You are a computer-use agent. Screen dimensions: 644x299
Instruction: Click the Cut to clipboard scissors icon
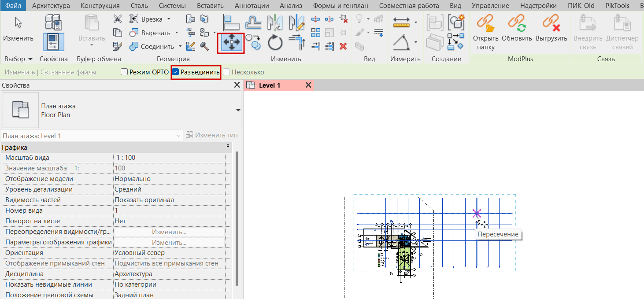(x=117, y=19)
